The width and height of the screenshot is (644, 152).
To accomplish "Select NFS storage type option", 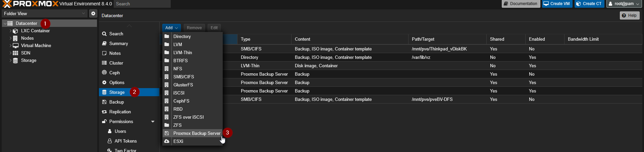I will click(x=178, y=69).
